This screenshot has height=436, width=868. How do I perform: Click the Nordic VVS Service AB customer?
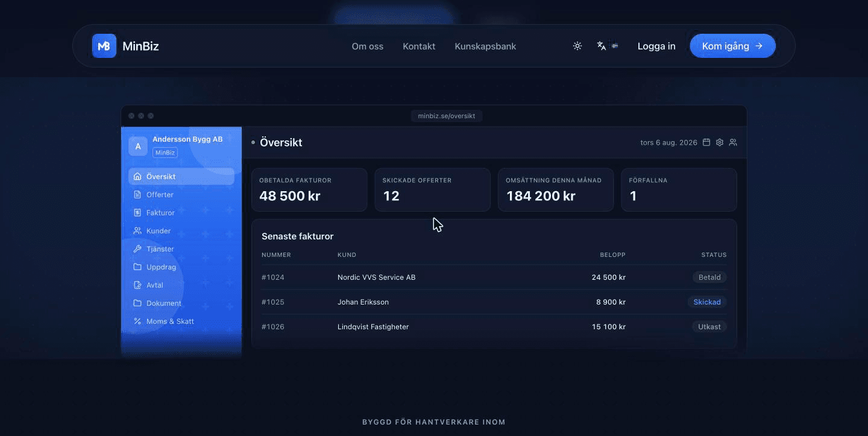(x=377, y=277)
